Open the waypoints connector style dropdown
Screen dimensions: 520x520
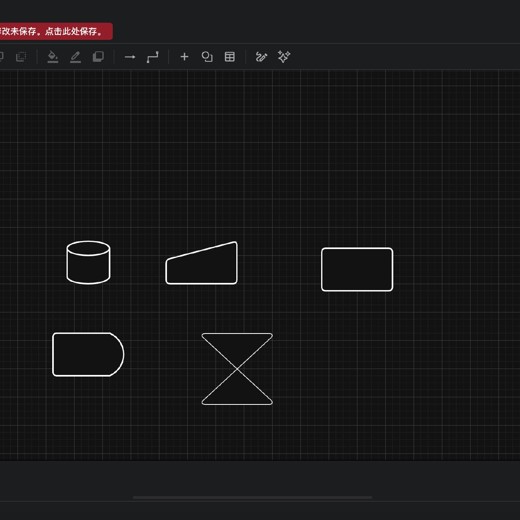coord(153,57)
